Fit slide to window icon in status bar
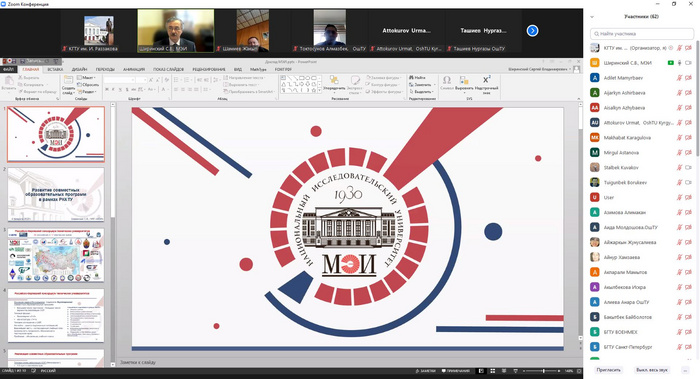700x379 pixels. (579, 371)
